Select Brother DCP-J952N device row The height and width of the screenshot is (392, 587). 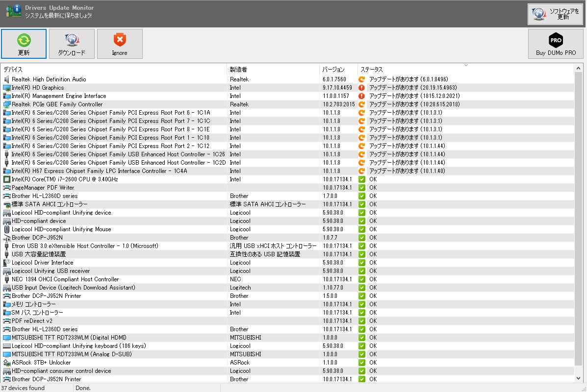pos(37,238)
